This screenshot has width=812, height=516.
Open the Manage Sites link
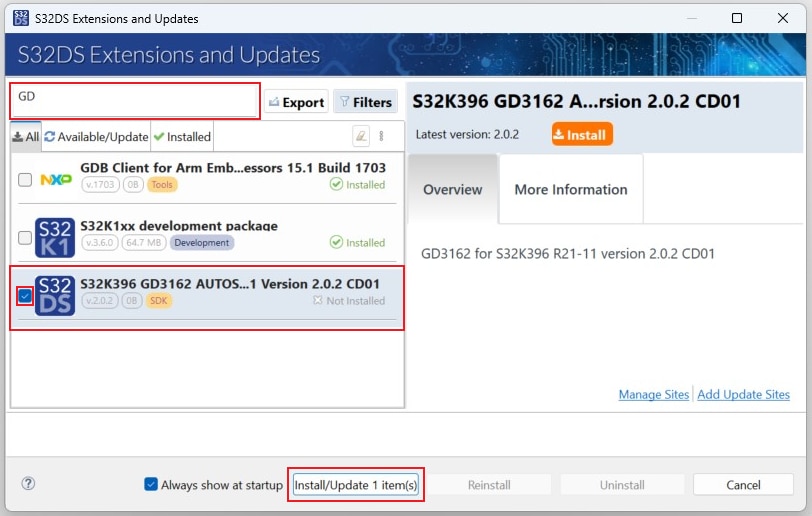(x=653, y=395)
